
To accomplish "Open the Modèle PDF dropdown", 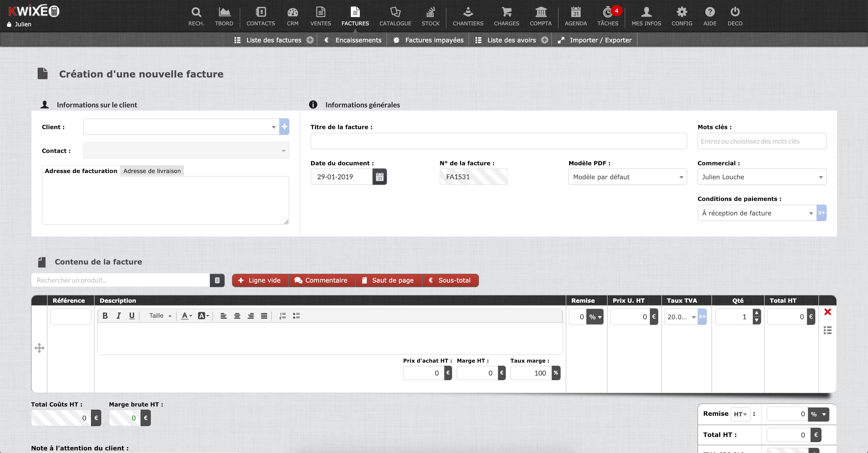I will 627,177.
